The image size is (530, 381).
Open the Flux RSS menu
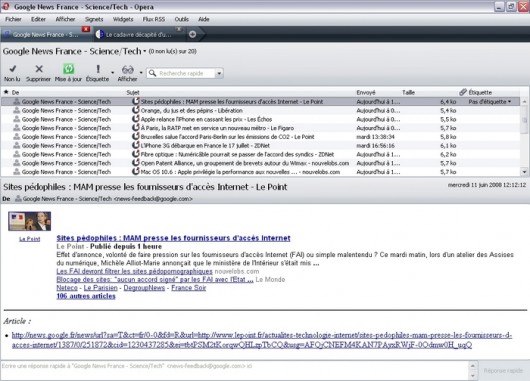154,19
